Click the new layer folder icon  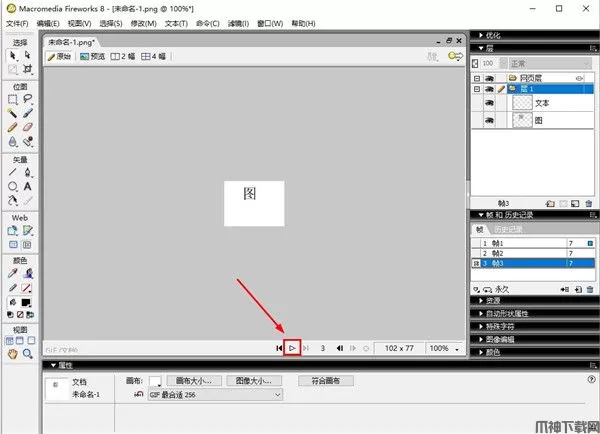click(x=550, y=204)
